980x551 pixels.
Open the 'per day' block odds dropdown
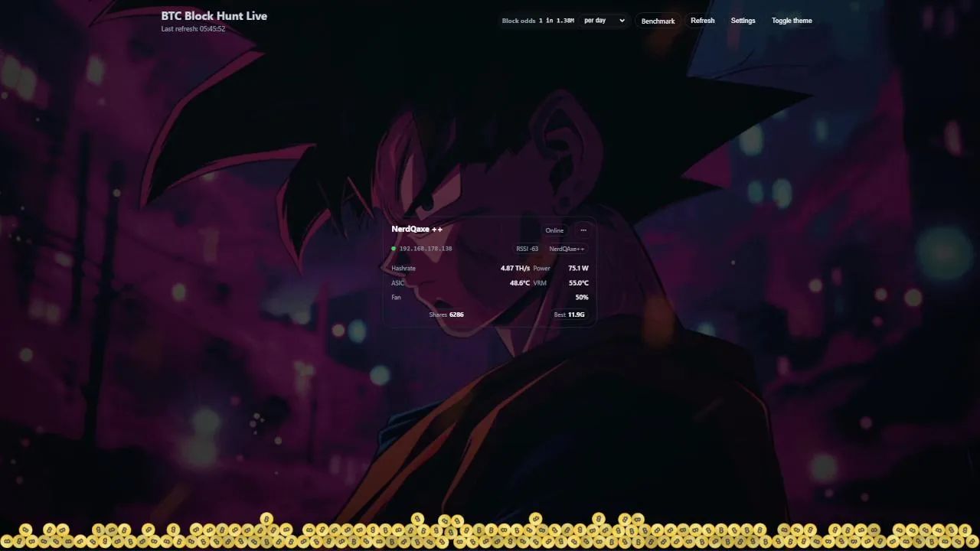click(604, 21)
